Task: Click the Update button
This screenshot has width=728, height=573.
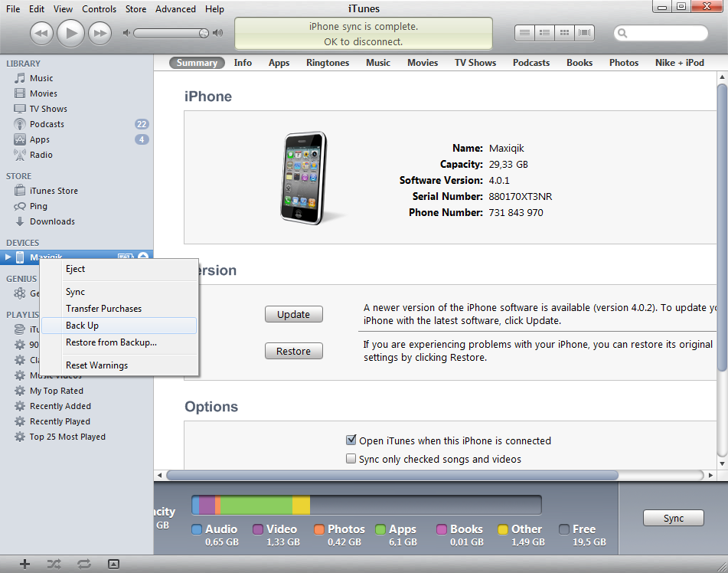Action: click(x=293, y=315)
